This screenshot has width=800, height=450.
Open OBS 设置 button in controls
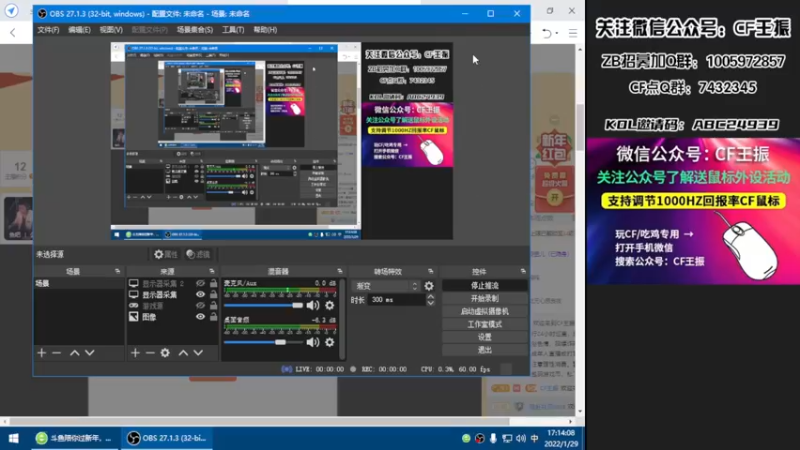point(484,337)
